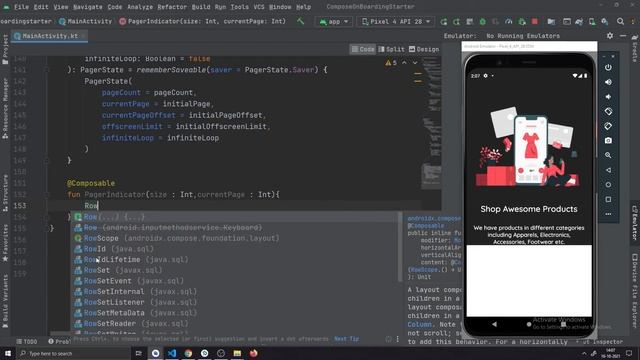Screen dimensions: 640x360
Task: Click Windows Start button
Action: [7, 353]
